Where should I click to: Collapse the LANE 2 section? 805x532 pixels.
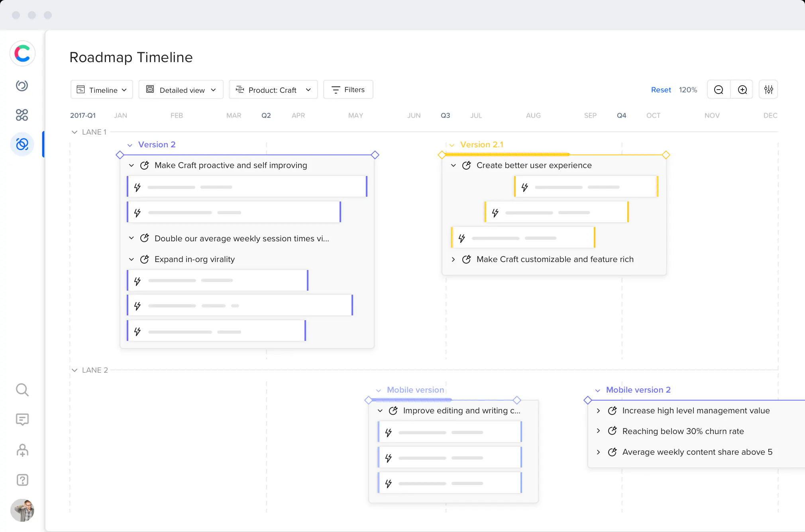75,370
